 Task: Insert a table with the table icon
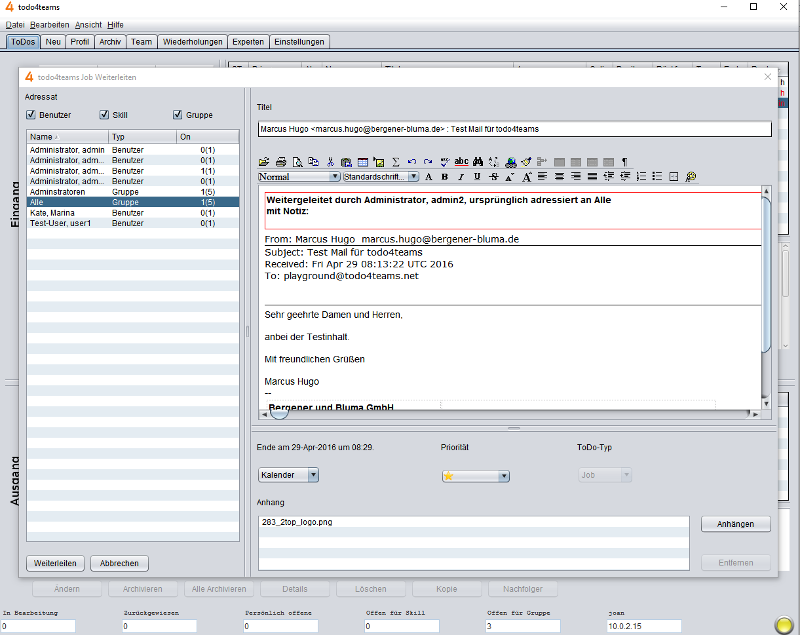[362, 162]
